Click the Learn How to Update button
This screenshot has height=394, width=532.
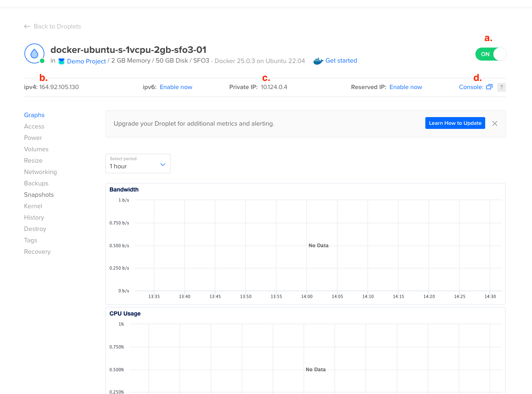click(x=455, y=123)
